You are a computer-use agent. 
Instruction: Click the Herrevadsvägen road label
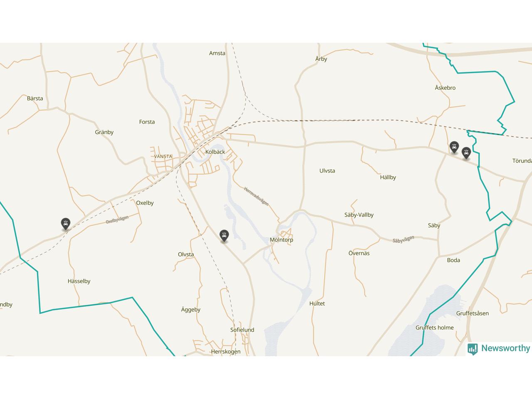256,196
